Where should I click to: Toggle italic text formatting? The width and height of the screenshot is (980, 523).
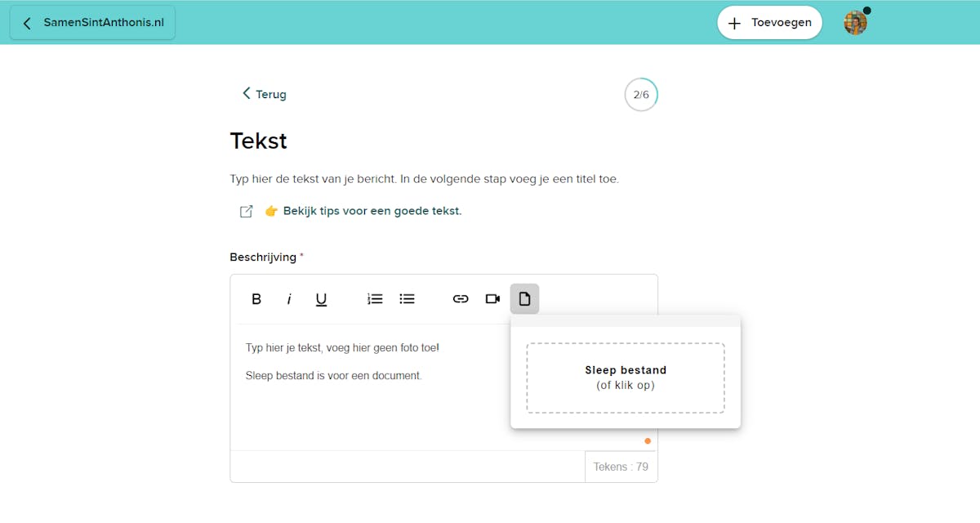pyautogui.click(x=289, y=299)
